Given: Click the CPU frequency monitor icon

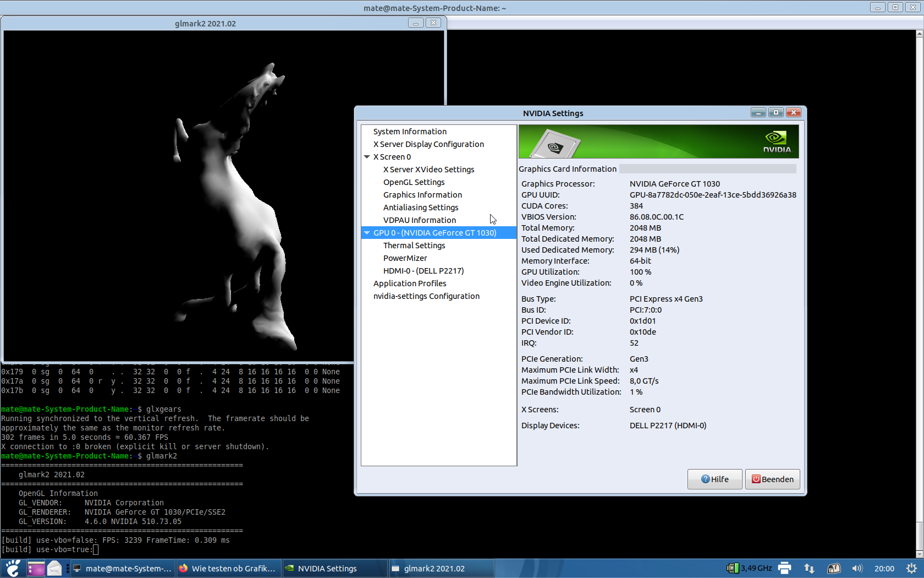Looking at the screenshot, I should 733,568.
